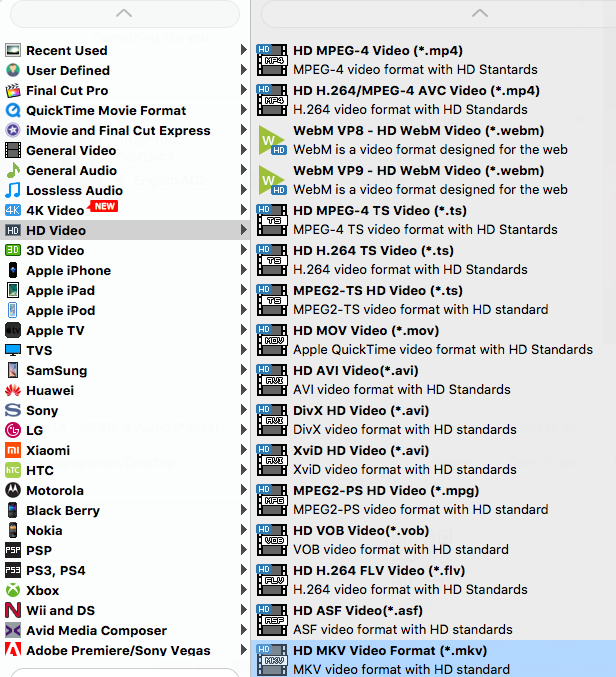
Task: Select the General Audio category
Action: pyautogui.click(x=71, y=170)
